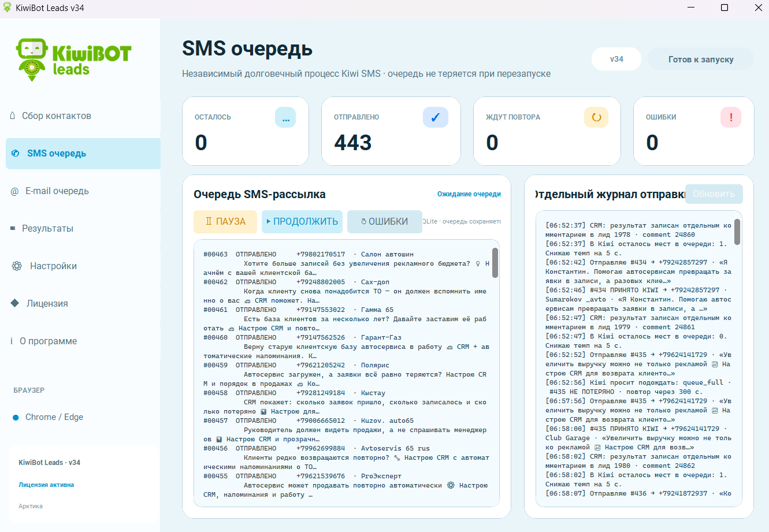Click the Ожидание очереди status text
This screenshot has height=532, width=769.
469,194
